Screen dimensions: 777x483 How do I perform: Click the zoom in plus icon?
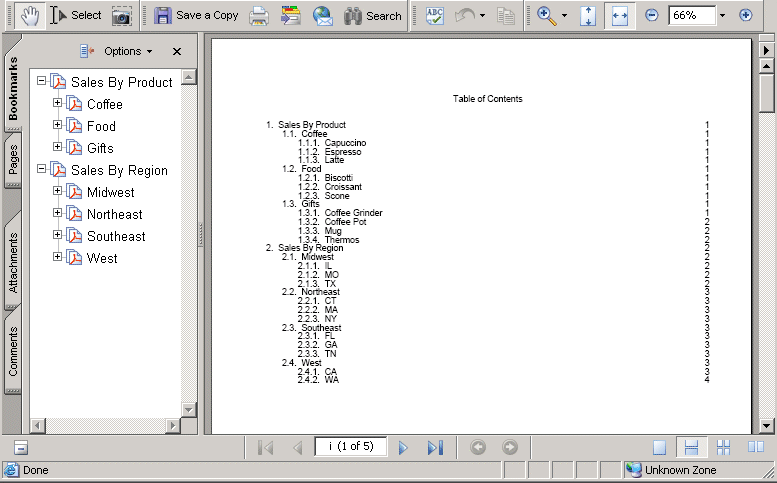[x=745, y=16]
